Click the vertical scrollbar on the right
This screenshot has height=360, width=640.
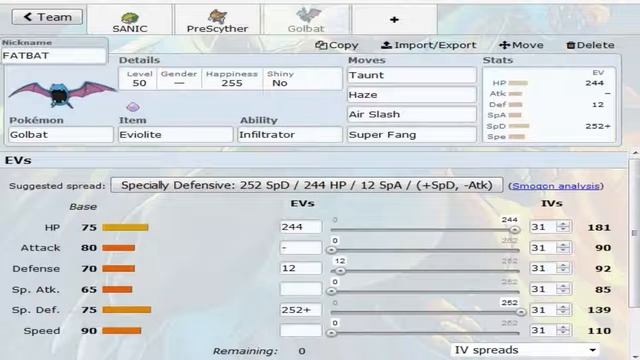(635, 233)
